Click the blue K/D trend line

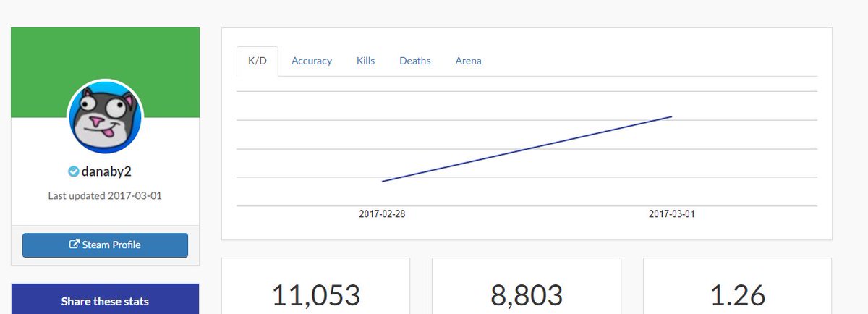(527, 149)
